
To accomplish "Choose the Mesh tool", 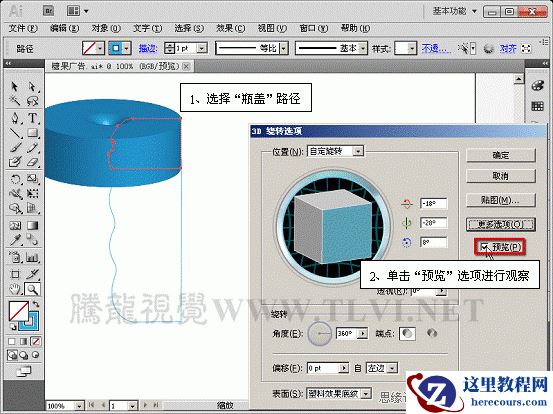I will click(x=14, y=225).
